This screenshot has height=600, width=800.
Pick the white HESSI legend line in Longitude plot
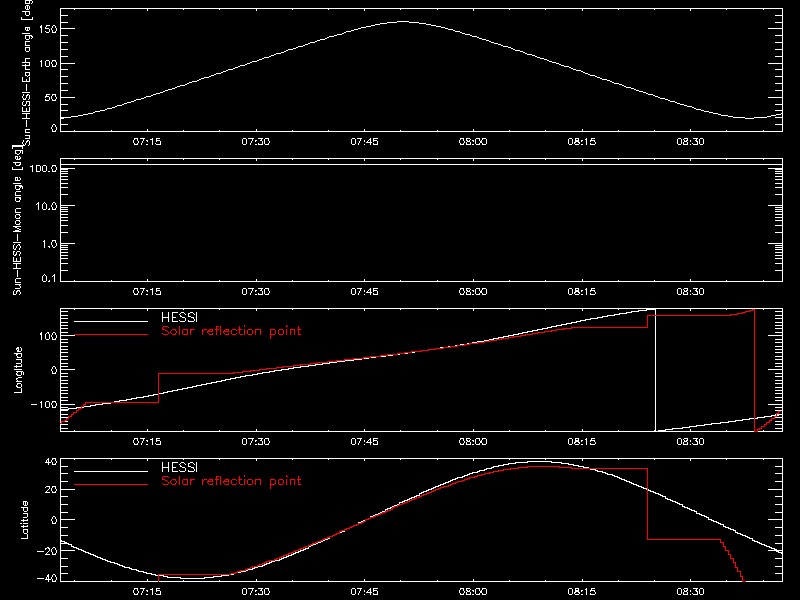(x=111, y=321)
